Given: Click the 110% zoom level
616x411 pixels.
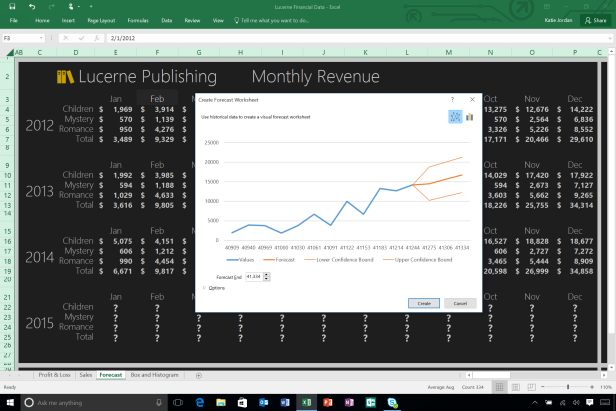Looking at the screenshot, I should (x=606, y=387).
